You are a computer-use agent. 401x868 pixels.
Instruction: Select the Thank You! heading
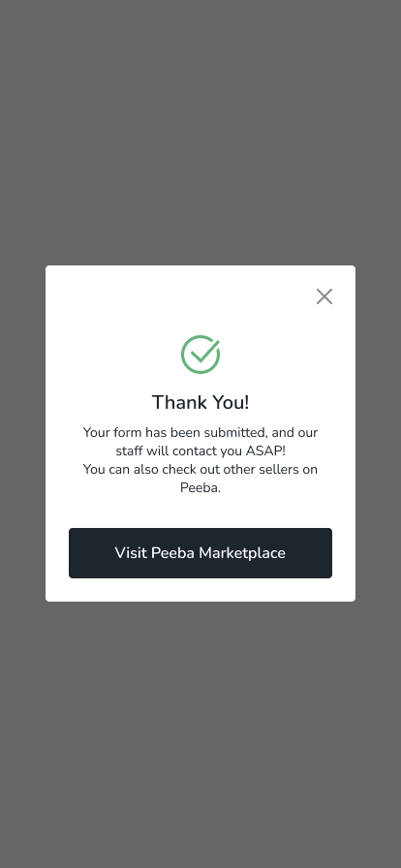click(x=200, y=402)
